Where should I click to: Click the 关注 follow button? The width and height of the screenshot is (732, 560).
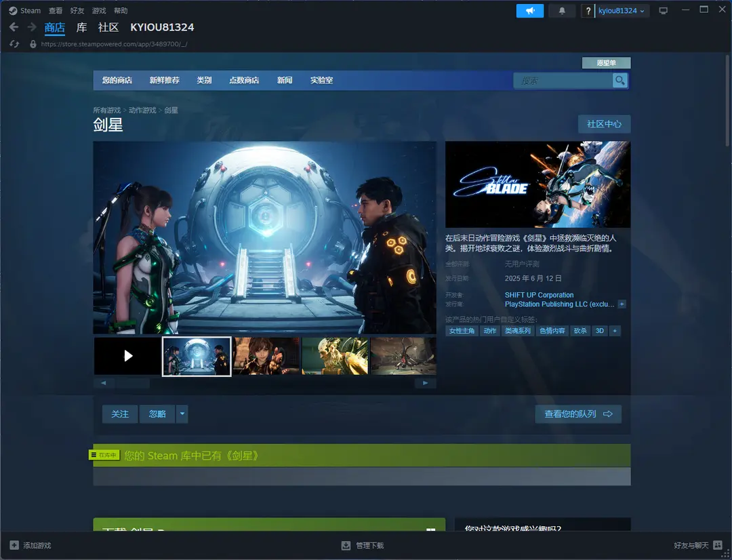120,414
